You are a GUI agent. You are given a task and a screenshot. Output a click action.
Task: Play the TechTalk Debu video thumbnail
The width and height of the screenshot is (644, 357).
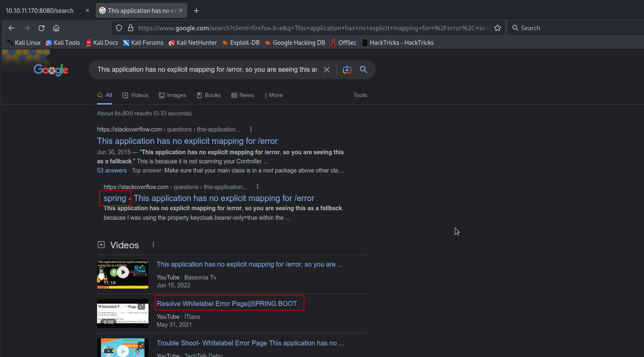tap(123, 347)
